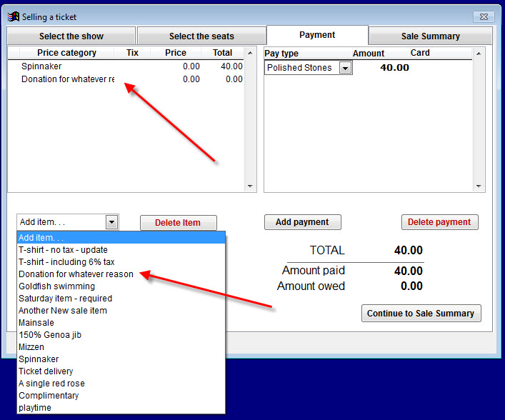
Task: Open the Polished Stones pay type dropdown
Action: pos(346,68)
